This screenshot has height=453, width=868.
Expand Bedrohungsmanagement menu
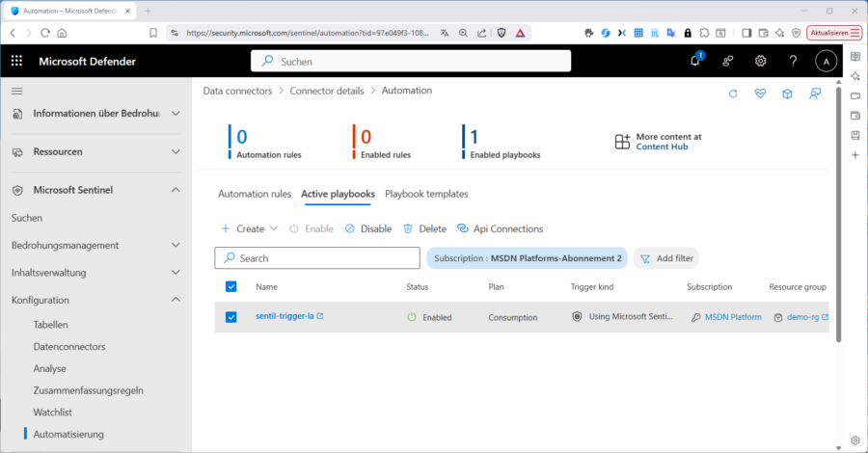tap(95, 245)
